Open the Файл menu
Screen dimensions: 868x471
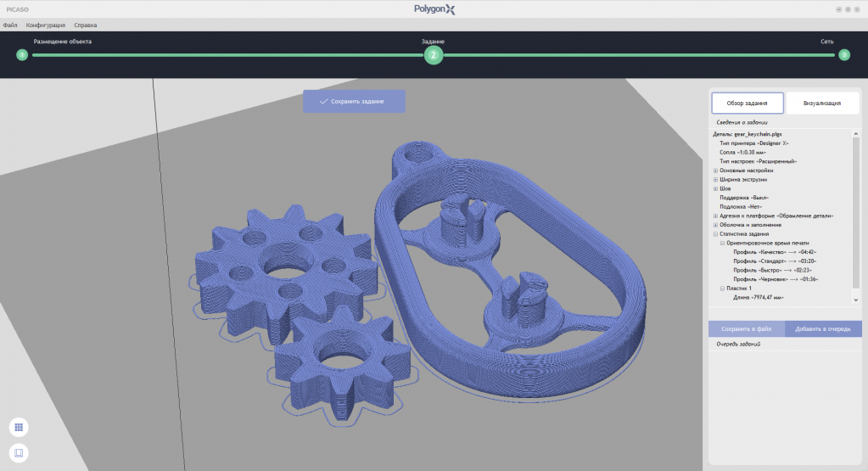pos(10,25)
